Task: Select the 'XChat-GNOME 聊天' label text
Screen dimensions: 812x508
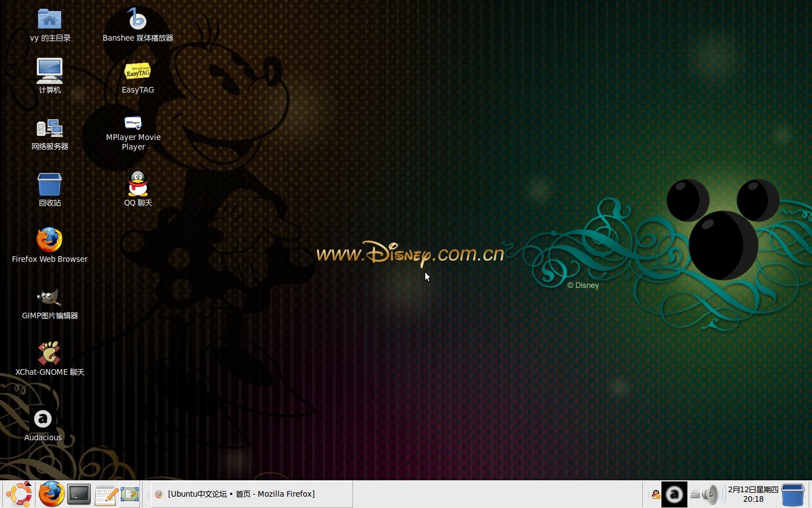Action: pos(50,372)
